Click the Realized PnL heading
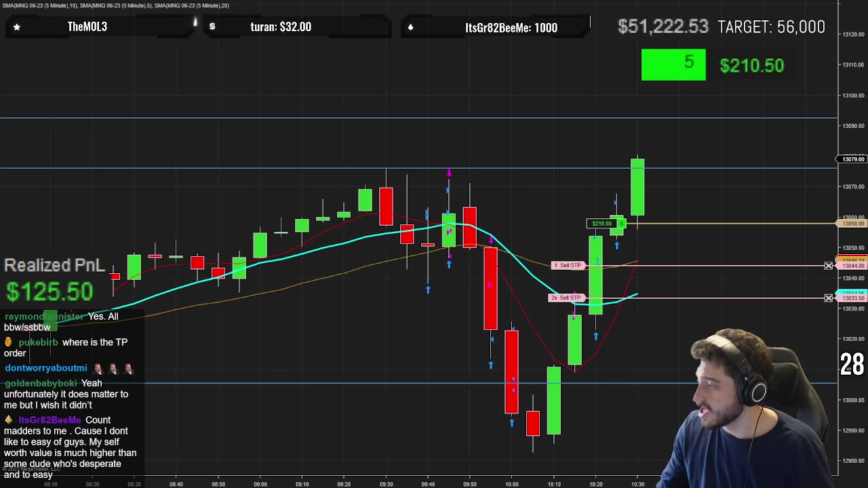The height and width of the screenshot is (488, 868). pyautogui.click(x=55, y=265)
